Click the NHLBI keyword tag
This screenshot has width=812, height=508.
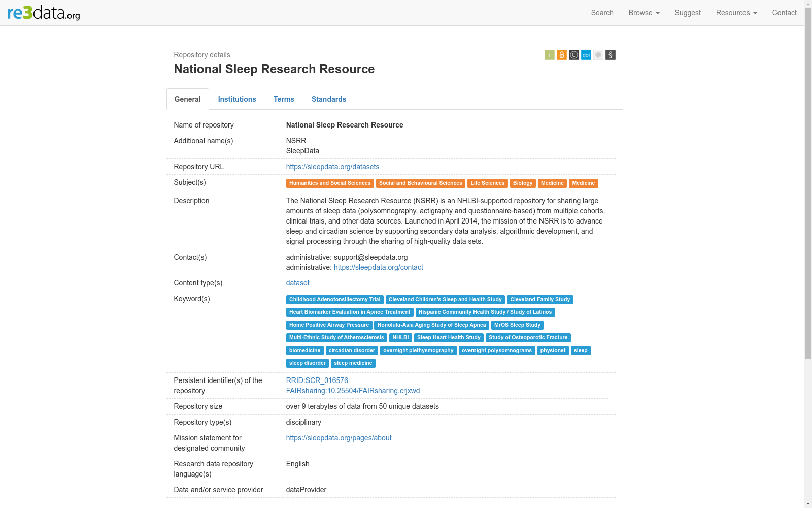[x=401, y=338]
